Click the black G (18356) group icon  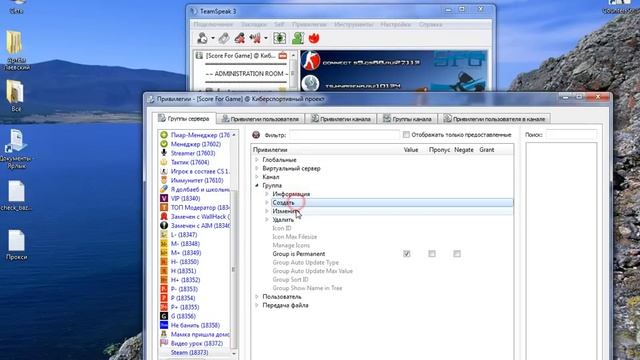[164, 316]
